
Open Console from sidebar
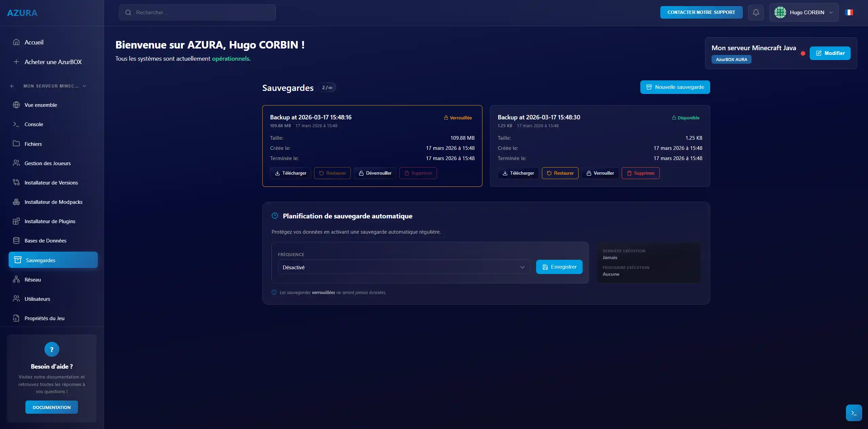point(34,124)
